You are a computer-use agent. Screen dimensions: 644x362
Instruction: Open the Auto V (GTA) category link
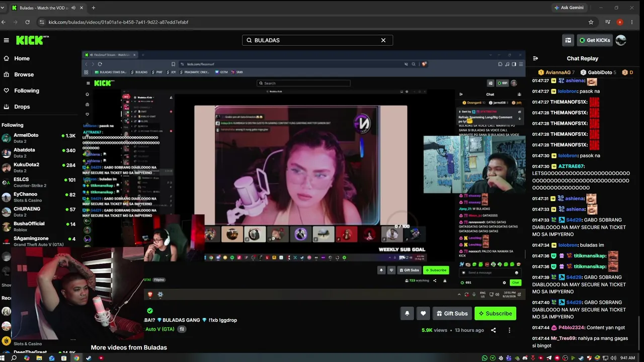[159, 329]
